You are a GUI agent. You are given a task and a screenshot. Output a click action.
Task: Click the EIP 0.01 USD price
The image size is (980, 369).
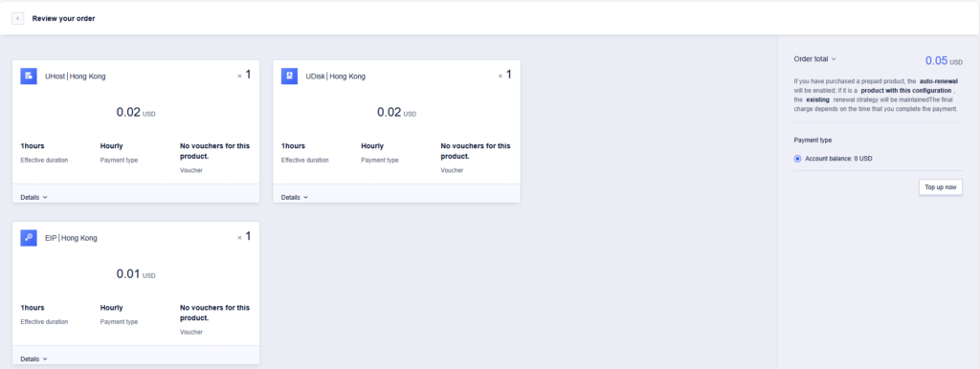coord(136,274)
